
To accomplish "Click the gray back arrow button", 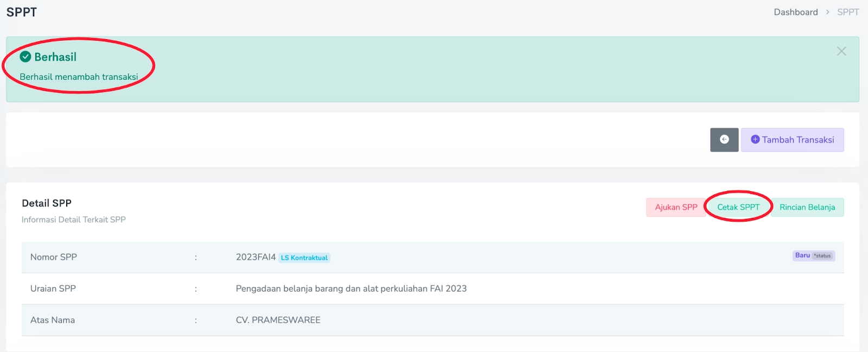I will 724,140.
